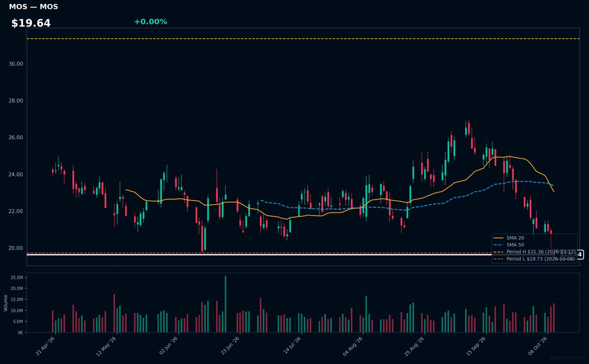This screenshot has height=364, width=589.
Task: Click the 20.00 price axis label
Action: (16, 248)
